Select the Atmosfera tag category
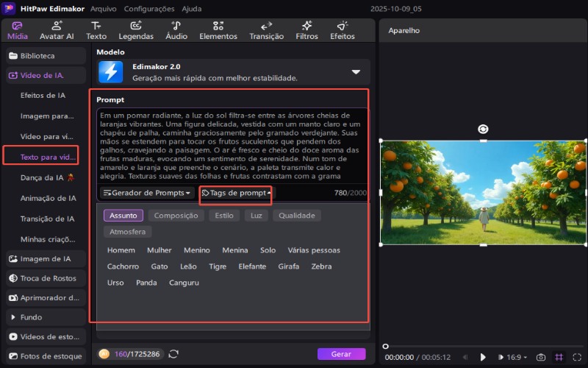This screenshot has width=588, height=368. pos(127,232)
